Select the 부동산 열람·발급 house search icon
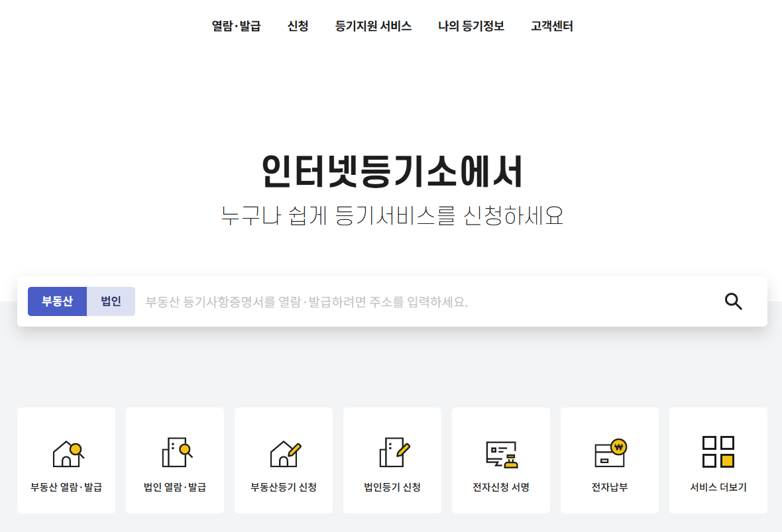 pos(66,452)
